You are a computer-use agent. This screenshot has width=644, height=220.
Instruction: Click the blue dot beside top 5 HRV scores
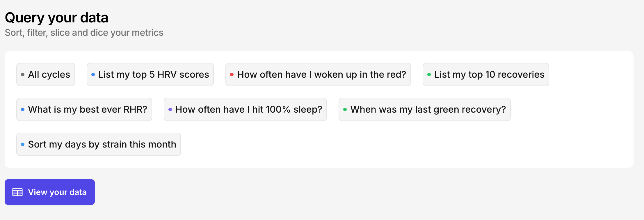pos(93,74)
